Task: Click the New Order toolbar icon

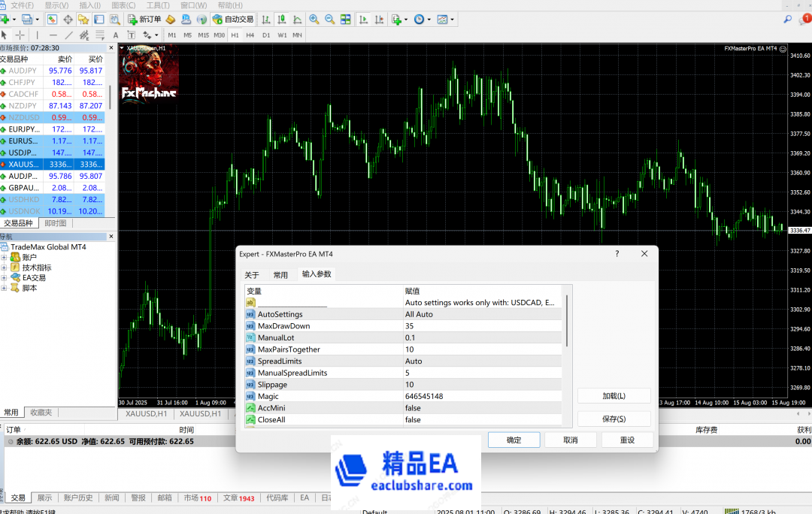Action: pyautogui.click(x=143, y=19)
